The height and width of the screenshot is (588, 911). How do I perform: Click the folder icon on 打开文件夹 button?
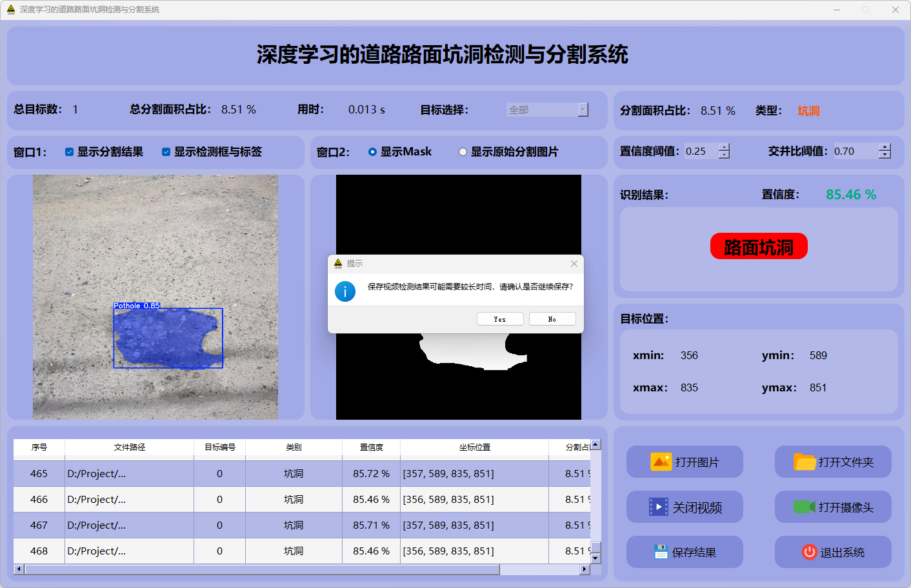804,462
